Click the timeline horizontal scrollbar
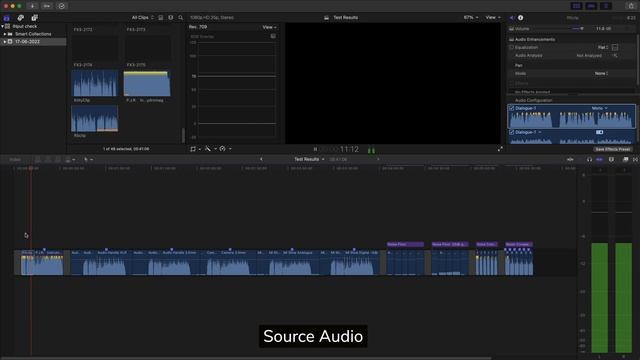The image size is (640, 360). [245, 358]
